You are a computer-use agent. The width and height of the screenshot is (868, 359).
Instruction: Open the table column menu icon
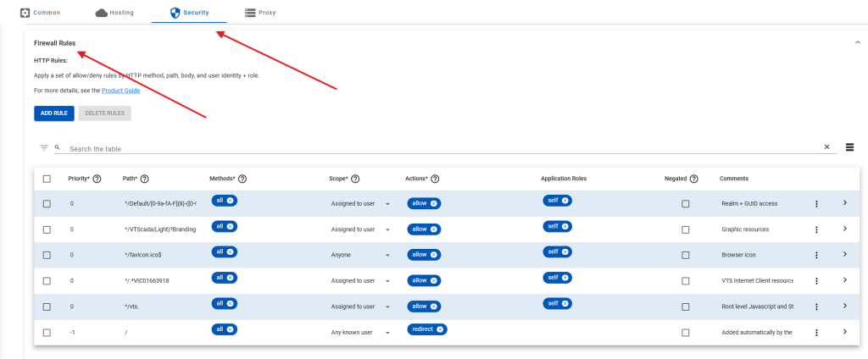[849, 147]
